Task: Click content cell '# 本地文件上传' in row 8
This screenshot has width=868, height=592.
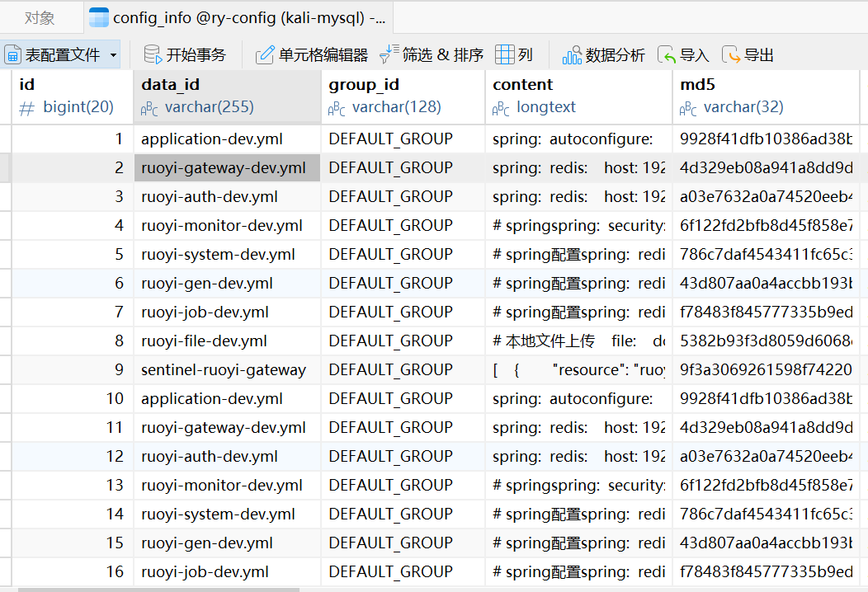Action: [578, 341]
